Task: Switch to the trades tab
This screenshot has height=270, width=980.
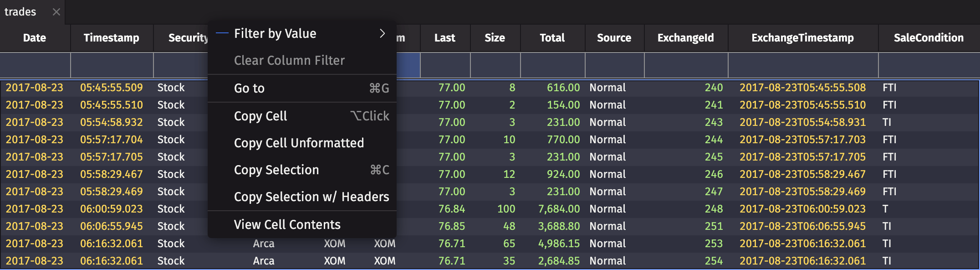Action: coord(20,12)
